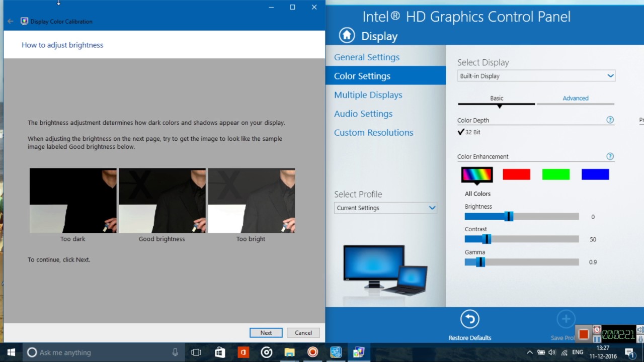Open Color Depth help question mark
The height and width of the screenshot is (362, 644).
coord(610,120)
